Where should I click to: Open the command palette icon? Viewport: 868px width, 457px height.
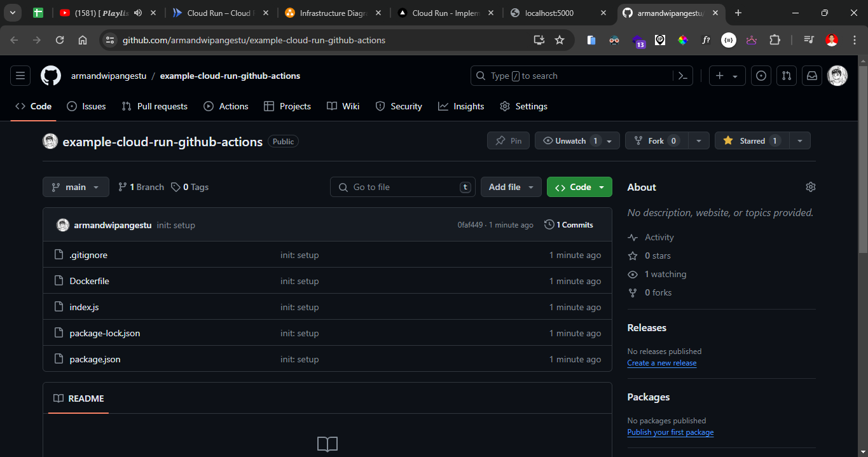tap(682, 76)
